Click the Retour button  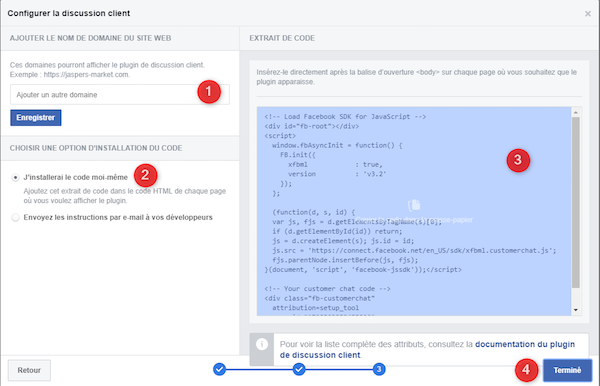click(29, 370)
